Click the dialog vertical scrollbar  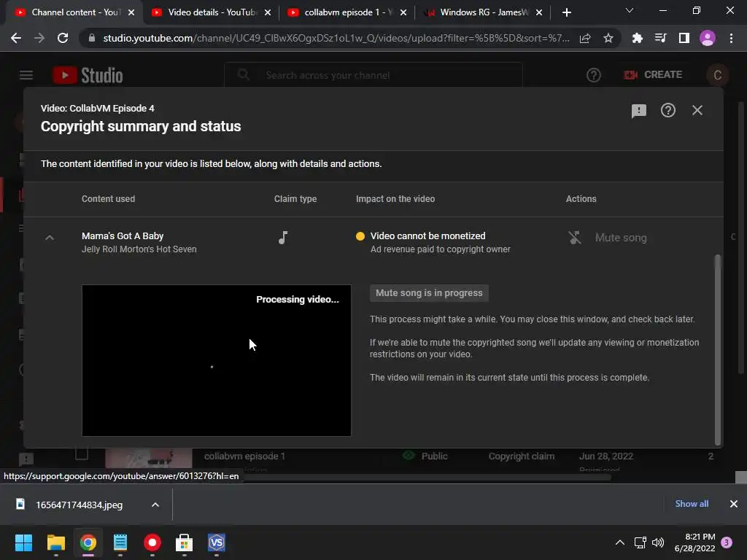point(718,350)
